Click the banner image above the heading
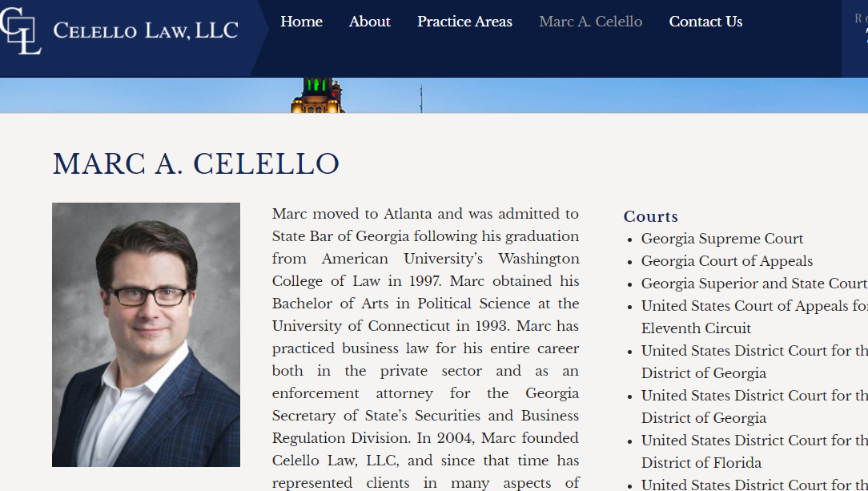 [x=434, y=95]
